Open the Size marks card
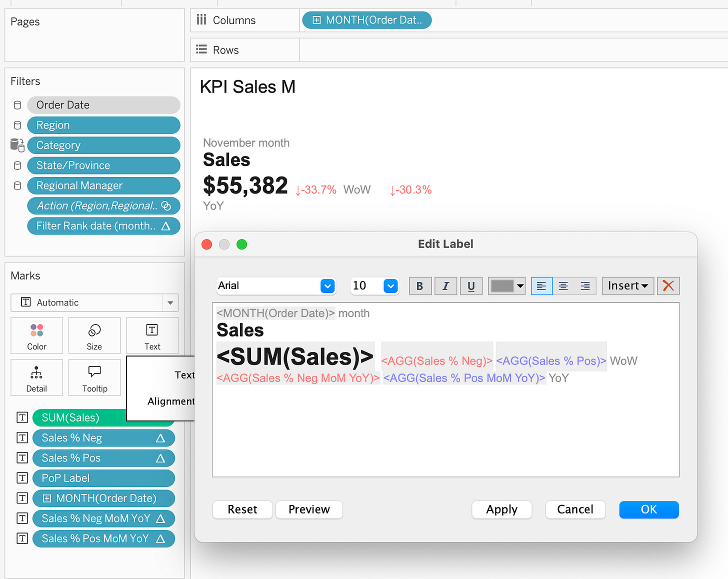 pyautogui.click(x=94, y=335)
